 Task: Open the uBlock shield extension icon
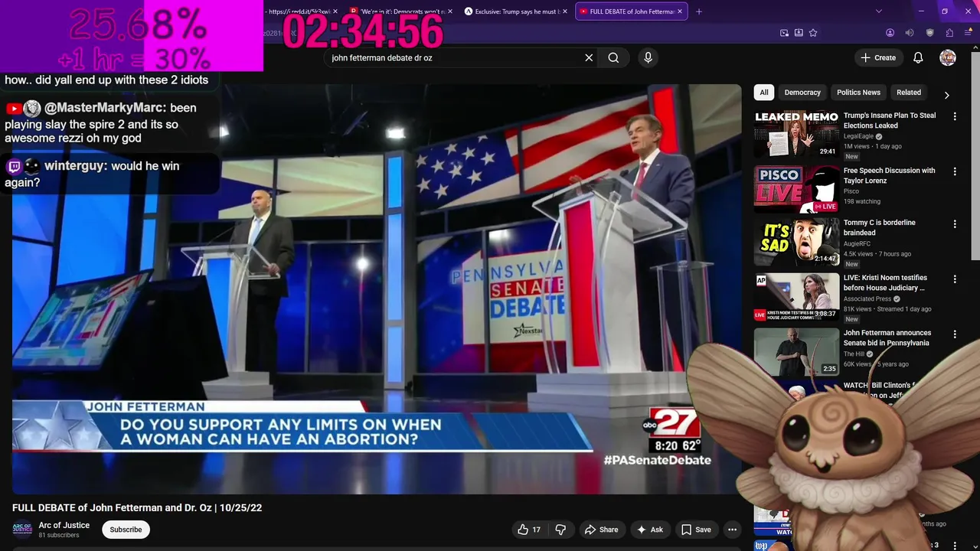929,33
